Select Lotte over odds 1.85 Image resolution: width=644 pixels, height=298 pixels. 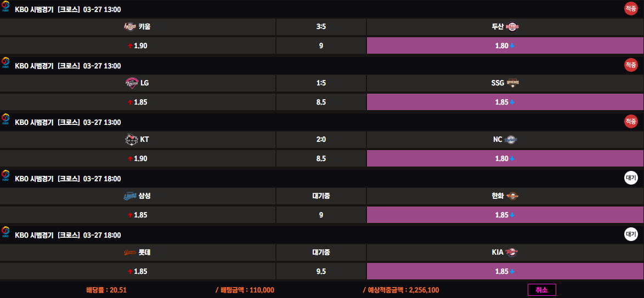(138, 271)
